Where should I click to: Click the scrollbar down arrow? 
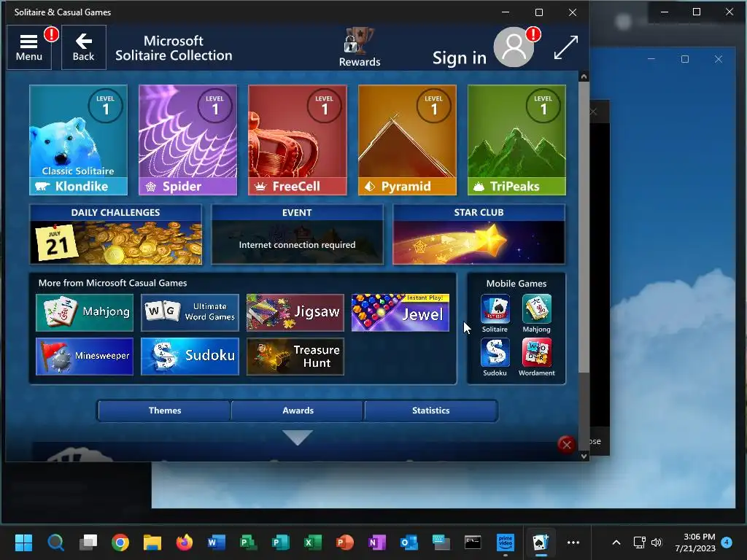coord(584,456)
